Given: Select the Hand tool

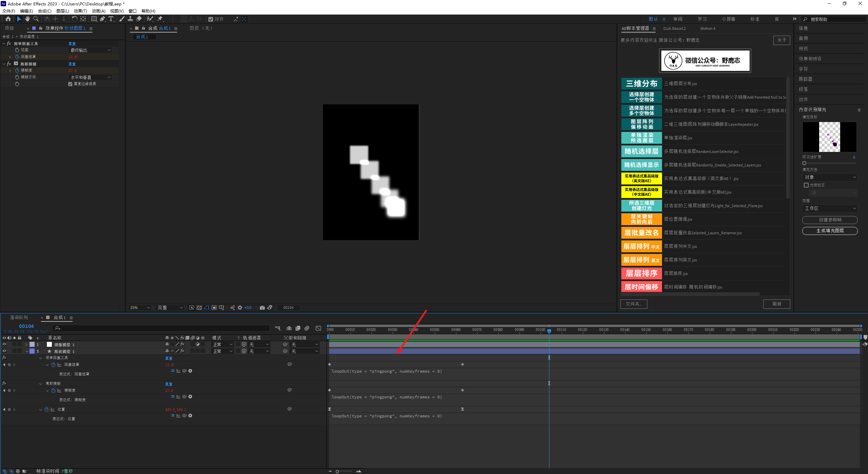Looking at the screenshot, I should click(27, 19).
